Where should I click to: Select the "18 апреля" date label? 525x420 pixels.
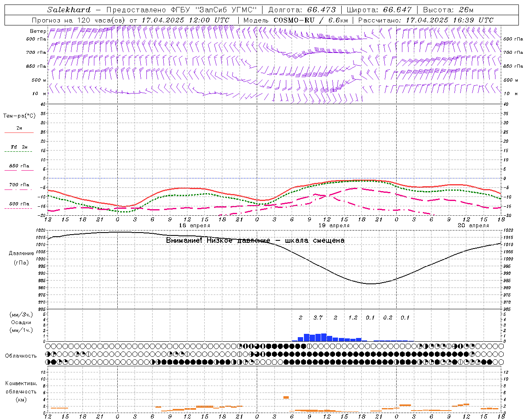tap(194, 226)
